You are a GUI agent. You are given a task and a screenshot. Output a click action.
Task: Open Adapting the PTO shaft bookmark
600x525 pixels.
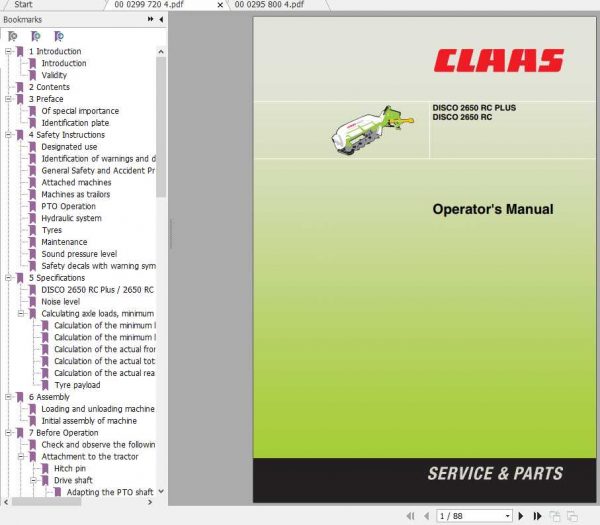point(110,492)
